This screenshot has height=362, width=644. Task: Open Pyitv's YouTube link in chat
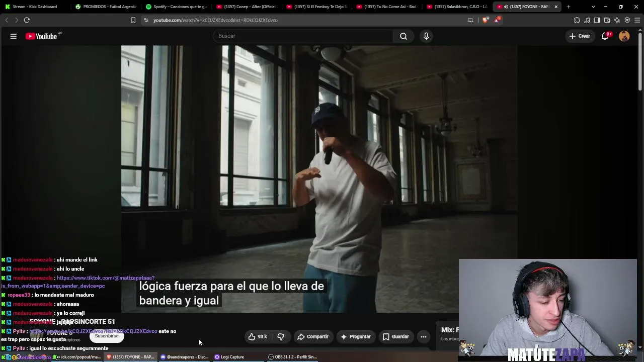pyautogui.click(x=93, y=331)
